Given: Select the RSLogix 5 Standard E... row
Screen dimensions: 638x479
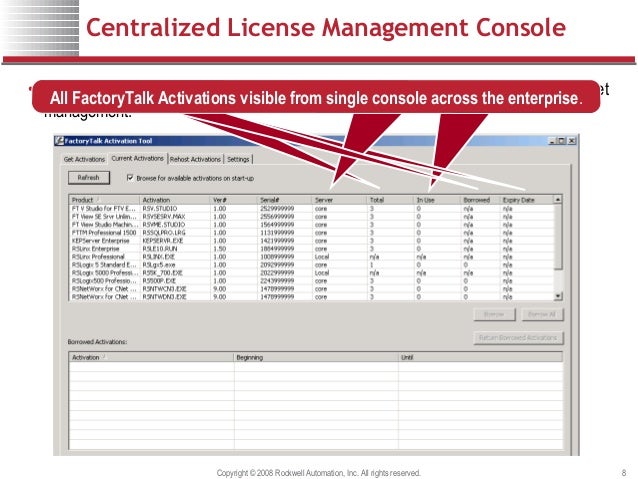Looking at the screenshot, I should point(312,265).
